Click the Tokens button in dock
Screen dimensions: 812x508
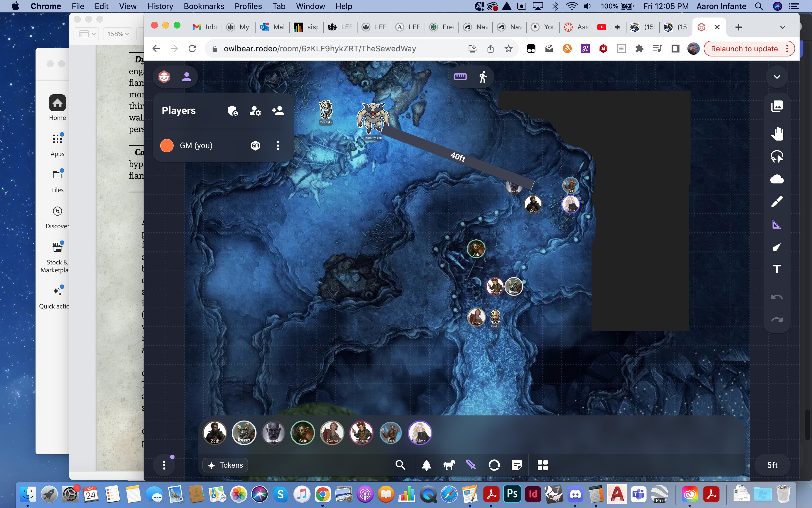(x=225, y=465)
